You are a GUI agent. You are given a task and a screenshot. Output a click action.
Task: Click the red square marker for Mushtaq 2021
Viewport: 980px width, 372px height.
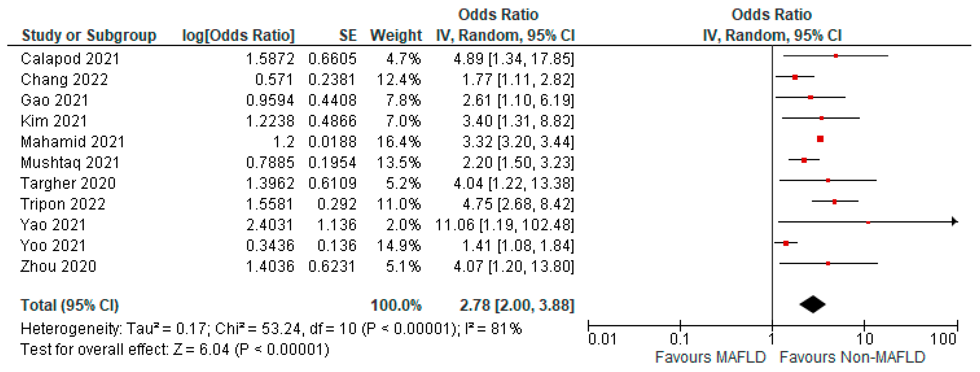point(804,160)
